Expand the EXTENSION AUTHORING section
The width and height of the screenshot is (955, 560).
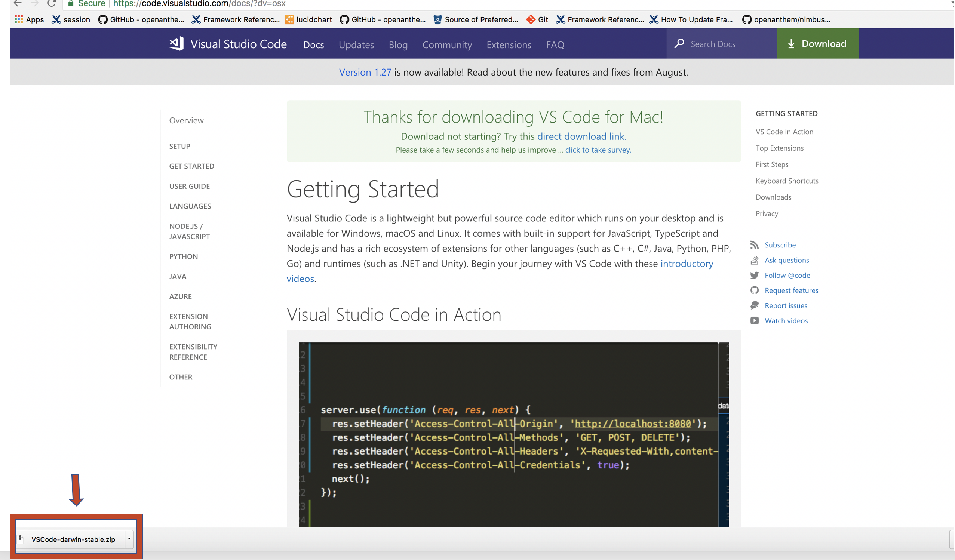pyautogui.click(x=190, y=321)
